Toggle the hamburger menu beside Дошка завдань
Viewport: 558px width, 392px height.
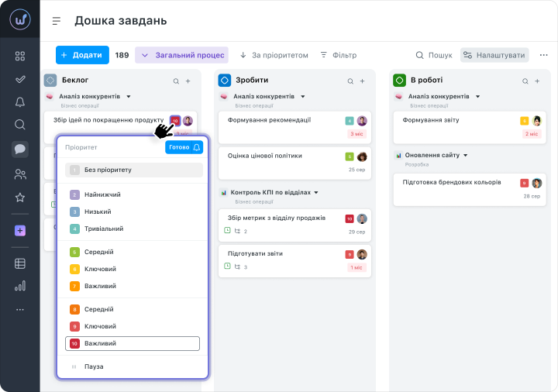pos(56,21)
